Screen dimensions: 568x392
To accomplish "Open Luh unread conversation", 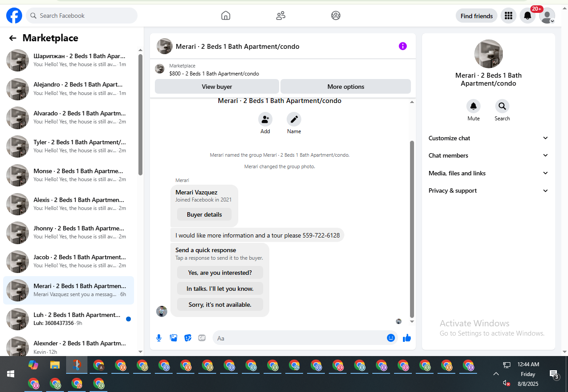I will click(68, 319).
